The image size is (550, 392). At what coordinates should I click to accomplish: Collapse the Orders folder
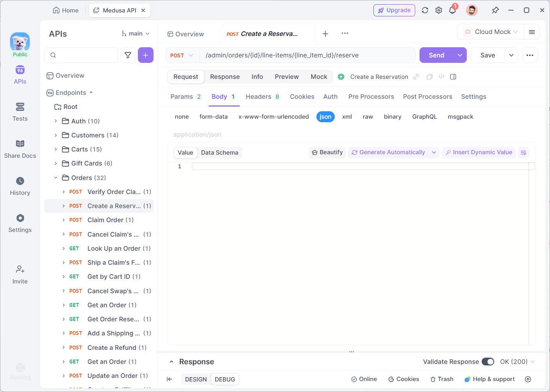point(55,178)
